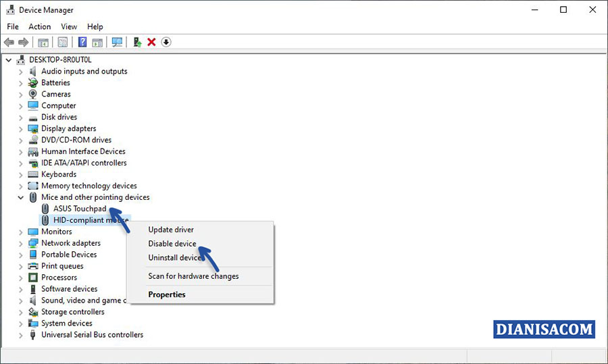Select the Print queues label
Image resolution: width=608 pixels, height=364 pixels.
tap(62, 266)
